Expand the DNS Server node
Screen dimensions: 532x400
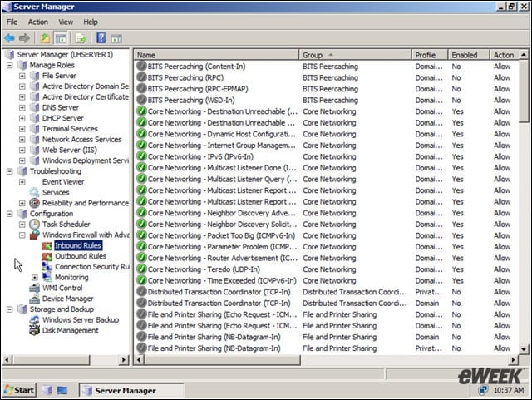pyautogui.click(x=22, y=107)
